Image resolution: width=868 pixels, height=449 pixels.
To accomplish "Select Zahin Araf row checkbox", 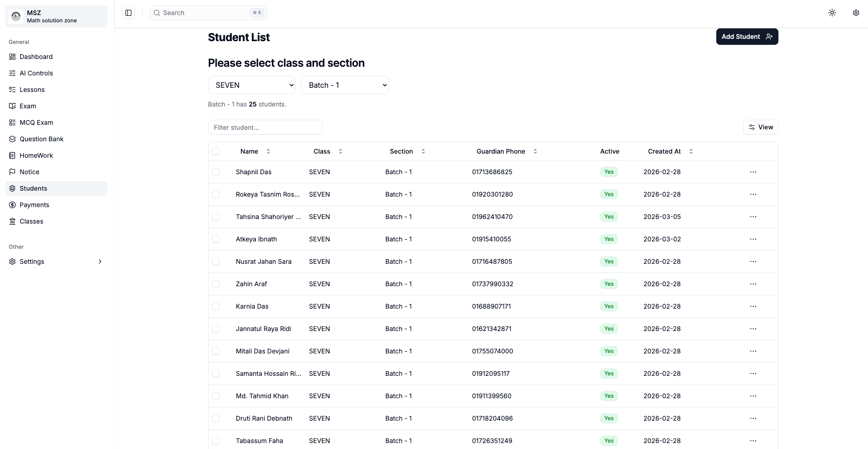I will point(216,284).
